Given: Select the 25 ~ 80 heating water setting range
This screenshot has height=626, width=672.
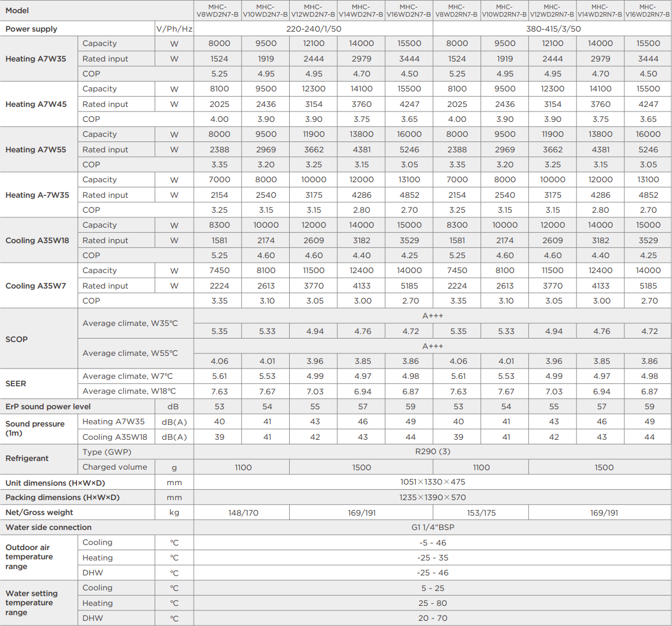Looking at the screenshot, I should click(x=432, y=603).
